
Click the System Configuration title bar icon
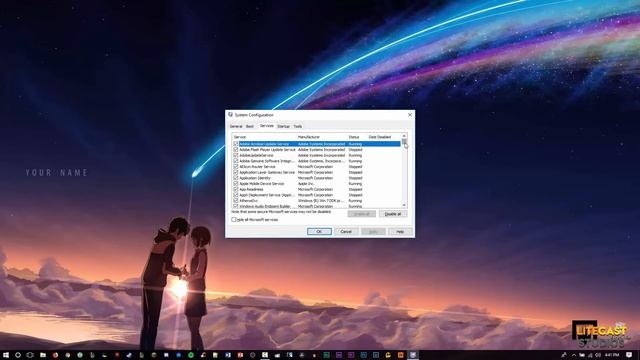(231, 115)
